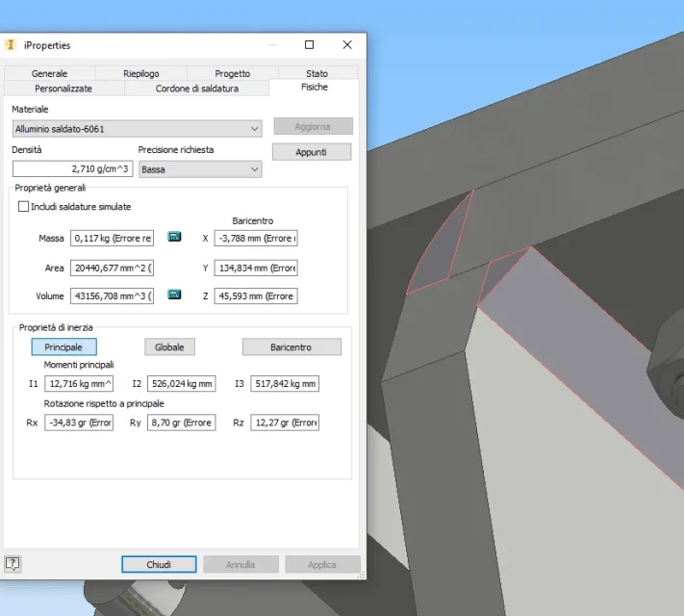
Task: Click the Massa value field
Action: tap(113, 239)
